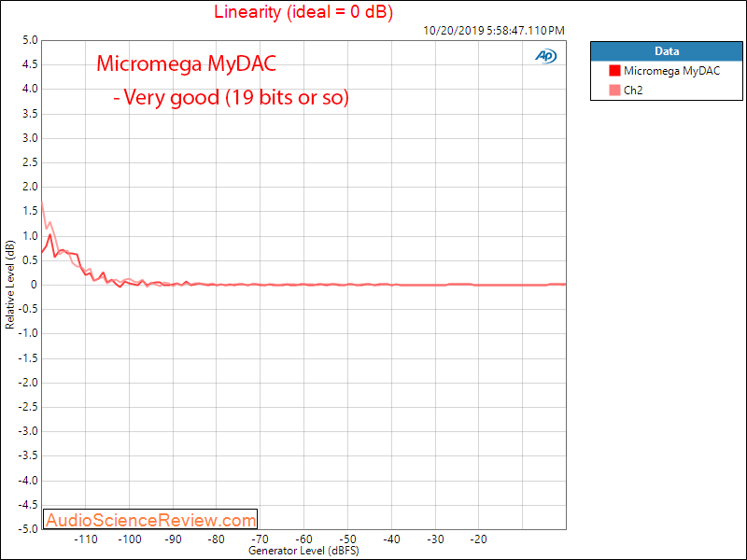Image resolution: width=747 pixels, height=560 pixels.
Task: Click the -5.0 y-axis tick label
Action: pyautogui.click(x=28, y=529)
